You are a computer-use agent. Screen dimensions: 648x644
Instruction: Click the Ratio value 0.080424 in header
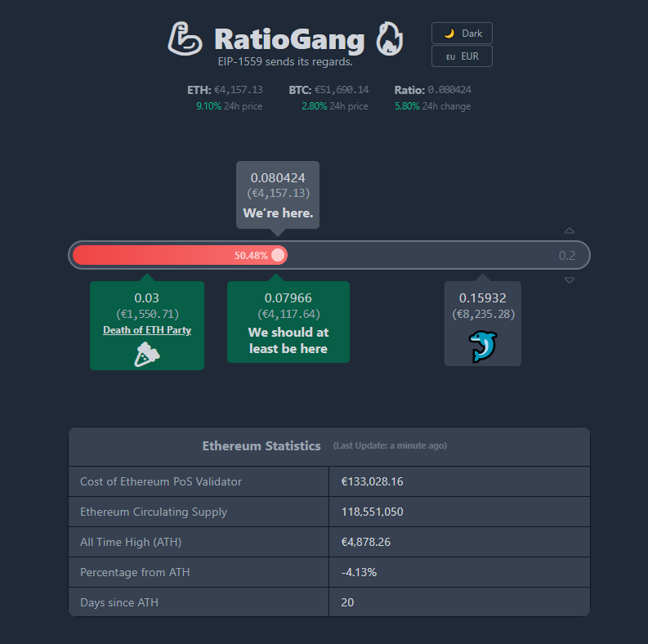click(x=449, y=90)
